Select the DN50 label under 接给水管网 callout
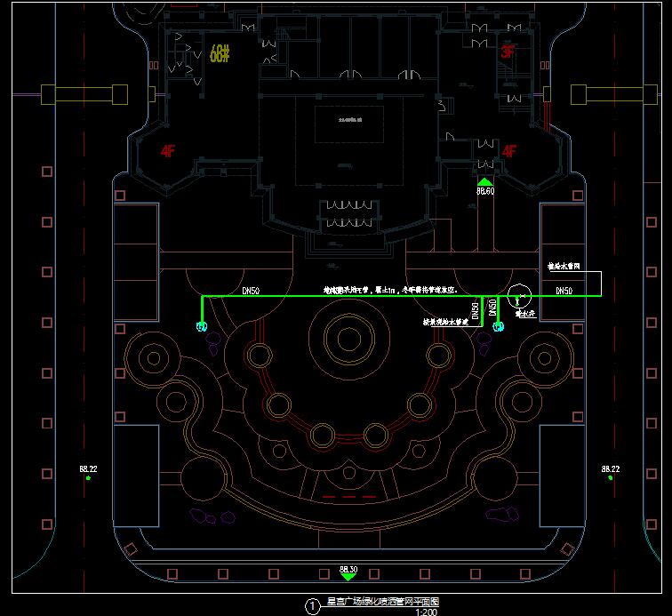Screen dimensions: 672x616 click(x=564, y=291)
